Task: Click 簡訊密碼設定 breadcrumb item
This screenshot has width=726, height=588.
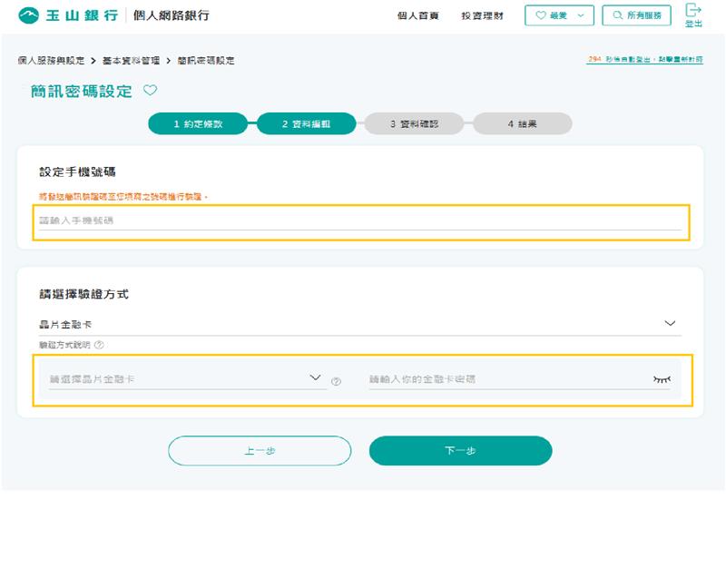Action: pyautogui.click(x=206, y=61)
